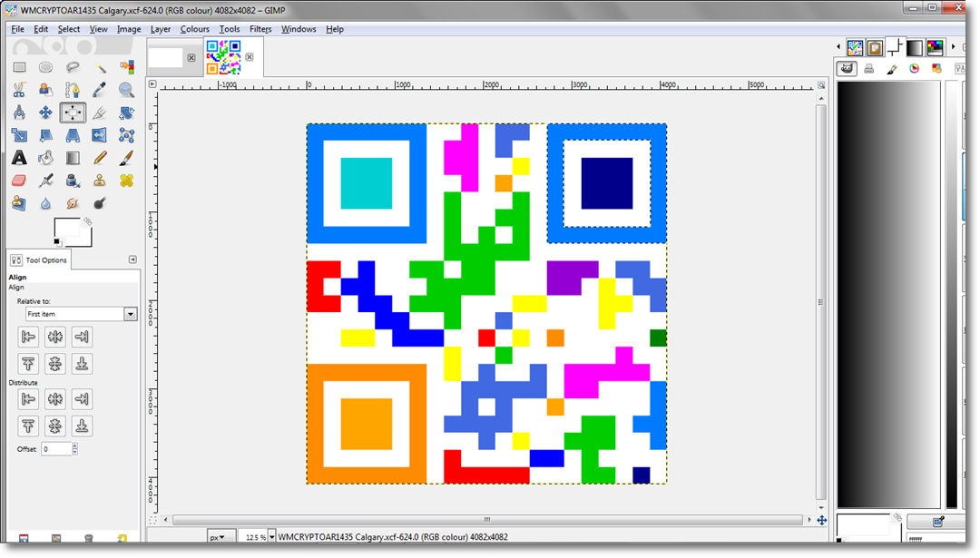Select the Heal bandage tool

126,181
